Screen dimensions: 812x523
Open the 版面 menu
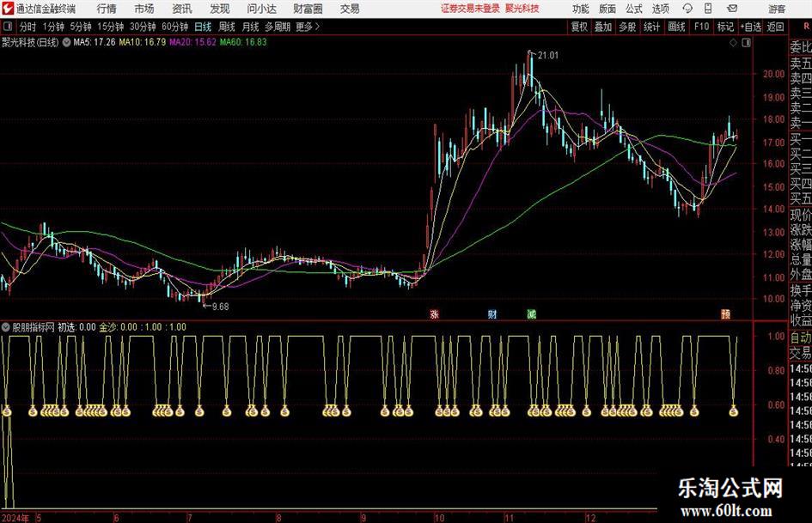[x=607, y=9]
